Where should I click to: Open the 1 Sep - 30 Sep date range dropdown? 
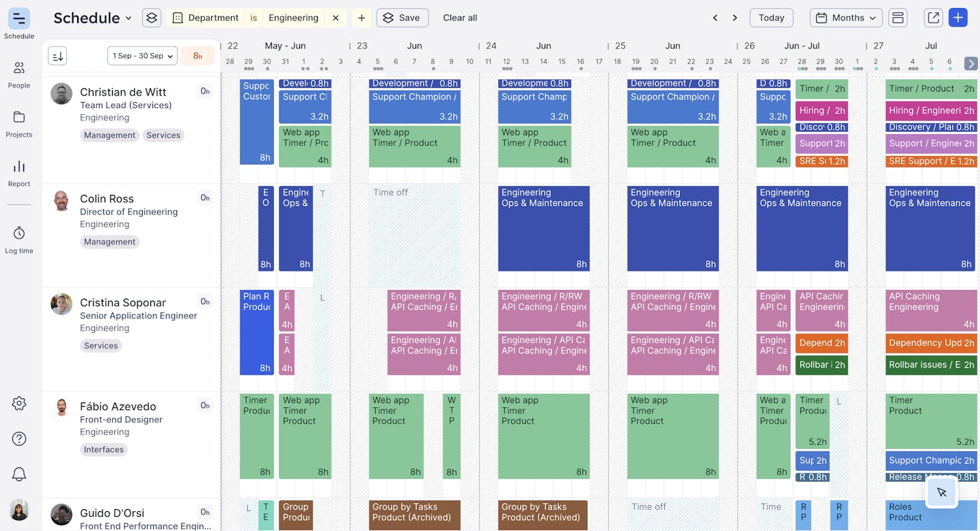pyautogui.click(x=142, y=56)
